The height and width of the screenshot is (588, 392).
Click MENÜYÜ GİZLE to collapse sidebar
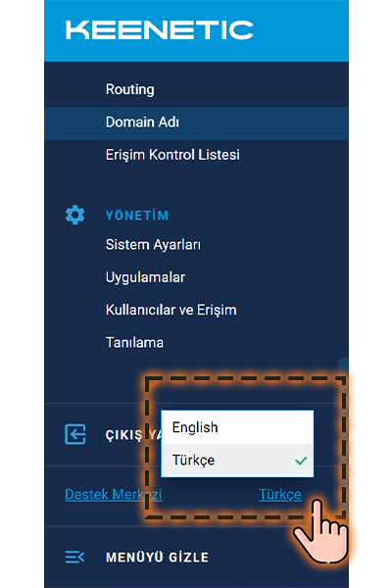pos(157,558)
